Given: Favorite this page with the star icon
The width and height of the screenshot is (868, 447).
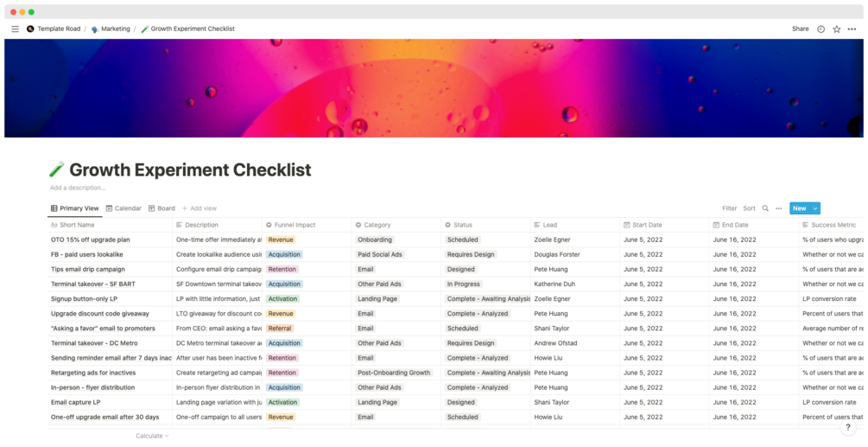Looking at the screenshot, I should pos(836,29).
